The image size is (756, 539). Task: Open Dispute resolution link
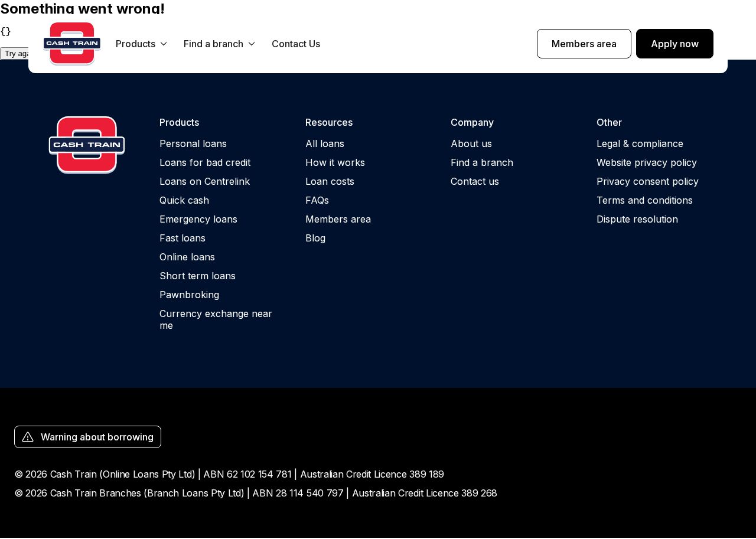(x=637, y=219)
